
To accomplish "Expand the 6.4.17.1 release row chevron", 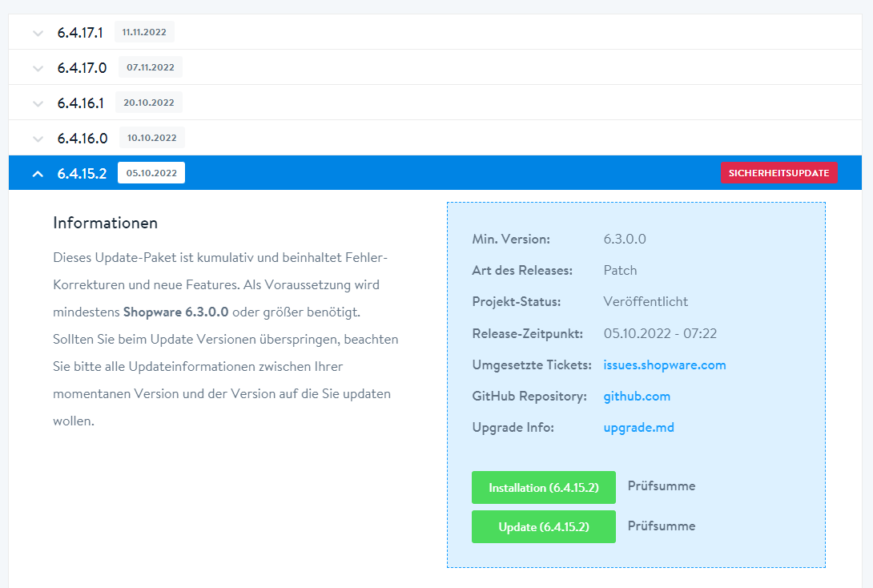I will tap(38, 33).
